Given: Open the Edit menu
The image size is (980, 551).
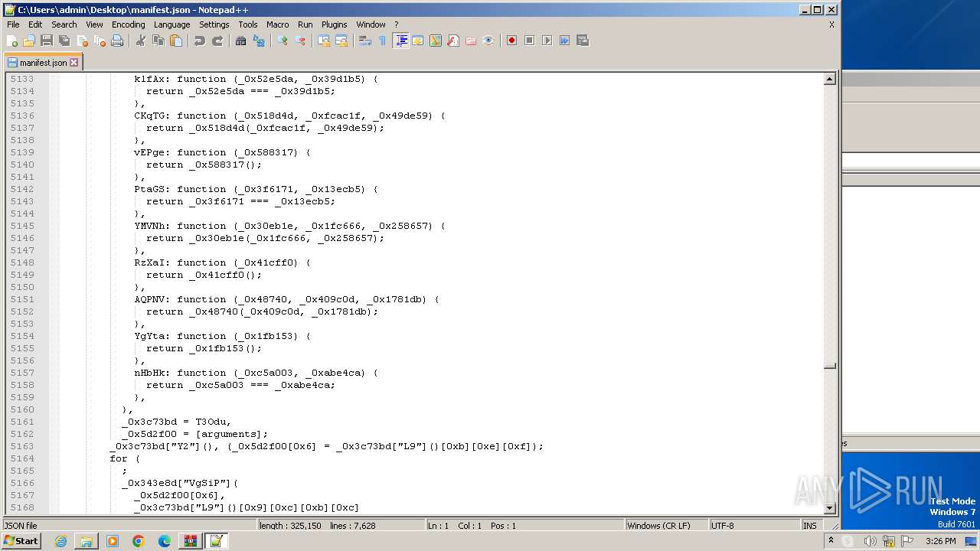Looking at the screenshot, I should [x=35, y=24].
